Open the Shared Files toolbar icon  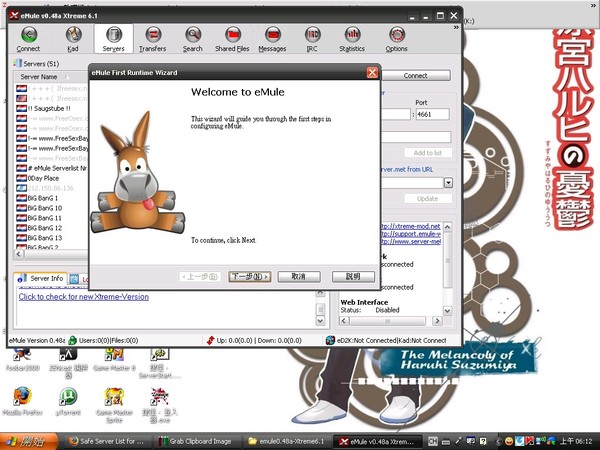point(232,39)
